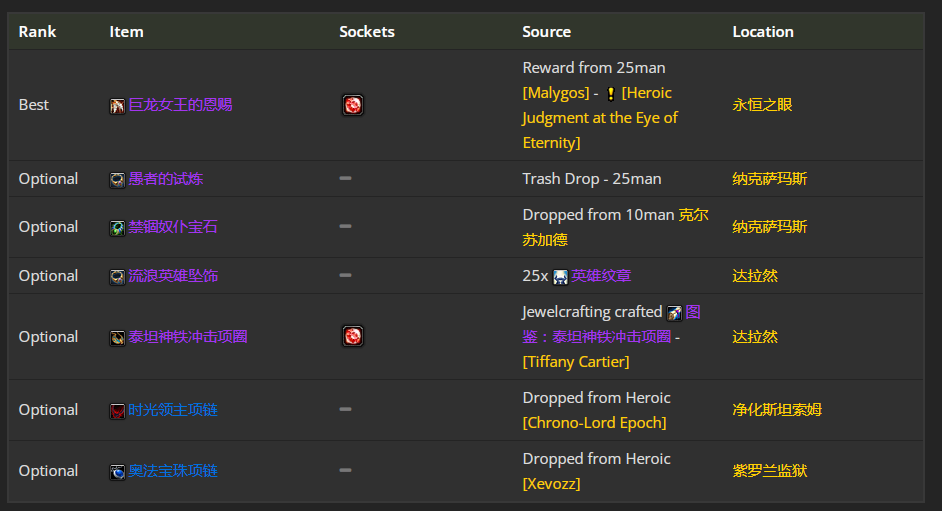This screenshot has height=511, width=942.
Task: Open the [Tiffany Cartier] vendor link
Action: 576,362
